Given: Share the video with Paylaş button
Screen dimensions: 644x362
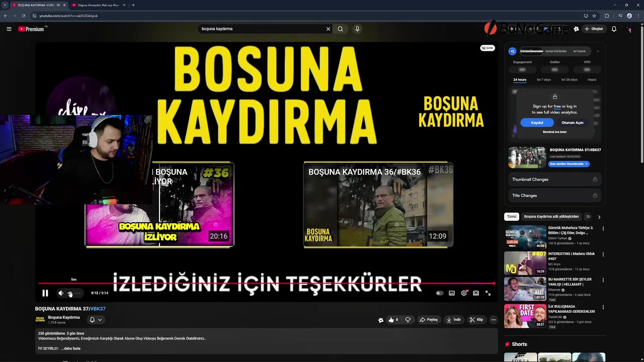Looking at the screenshot, I should pos(429,320).
